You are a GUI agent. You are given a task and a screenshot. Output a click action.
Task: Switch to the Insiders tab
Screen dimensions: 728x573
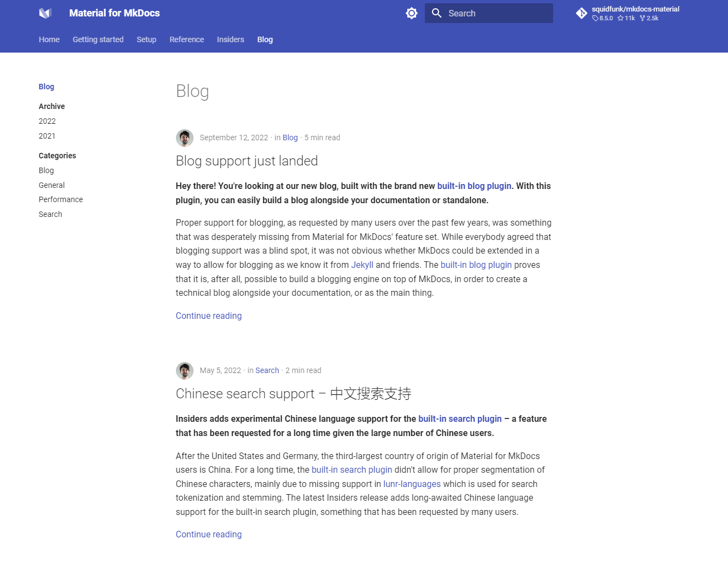(x=230, y=39)
